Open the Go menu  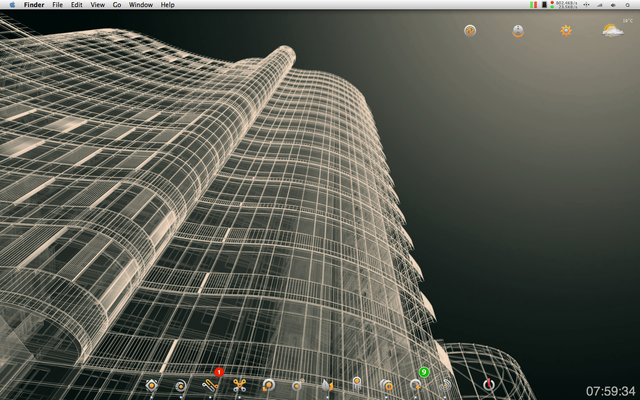pos(117,5)
